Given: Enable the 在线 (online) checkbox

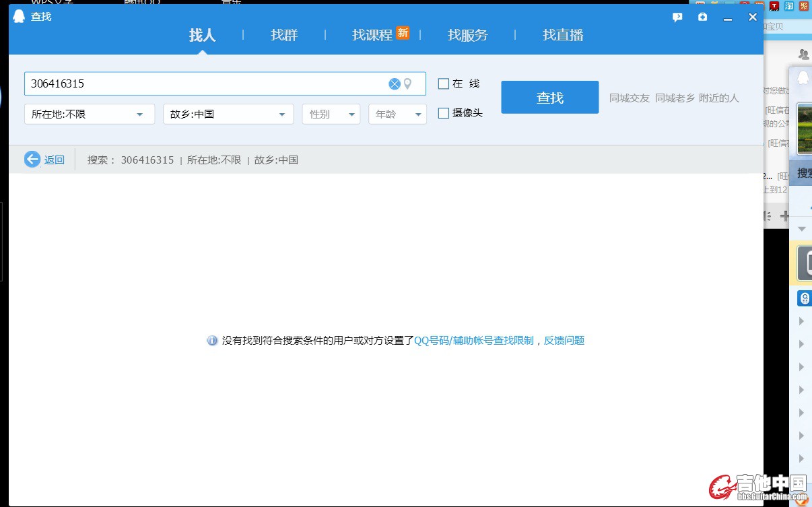Looking at the screenshot, I should pos(443,84).
